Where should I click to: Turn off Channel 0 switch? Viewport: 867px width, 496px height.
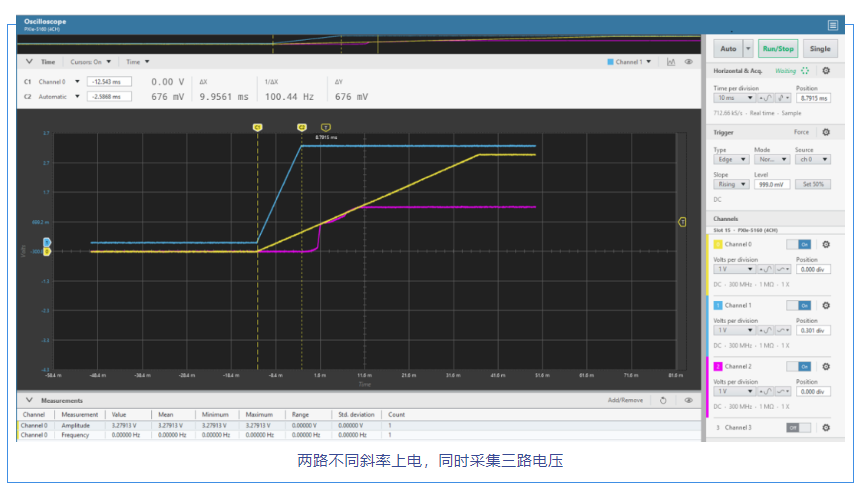coord(799,244)
